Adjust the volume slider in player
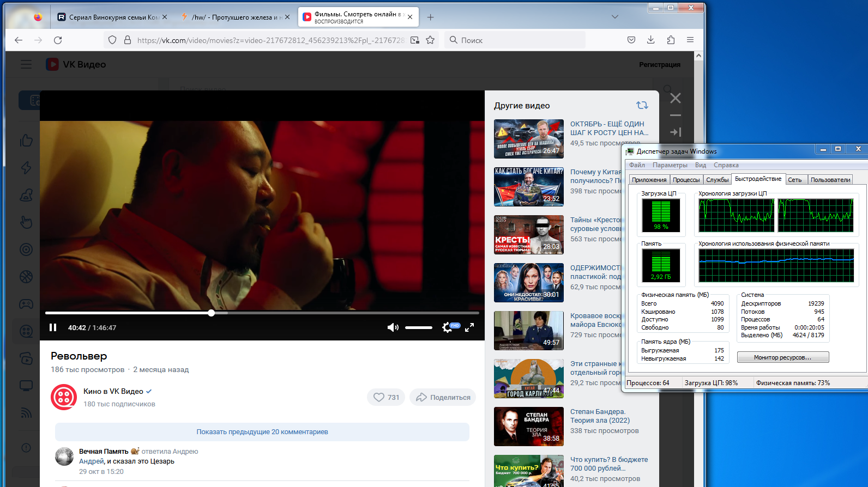This screenshot has width=868, height=487. point(419,327)
